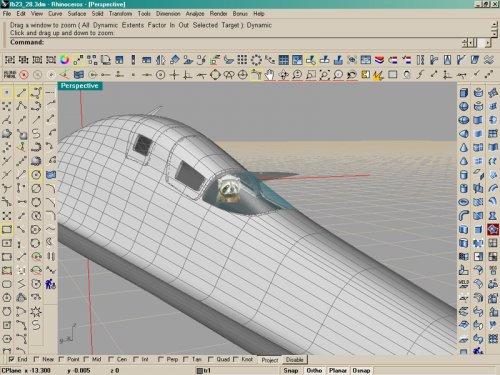Enable the Mid osnap checkbox

86,359
